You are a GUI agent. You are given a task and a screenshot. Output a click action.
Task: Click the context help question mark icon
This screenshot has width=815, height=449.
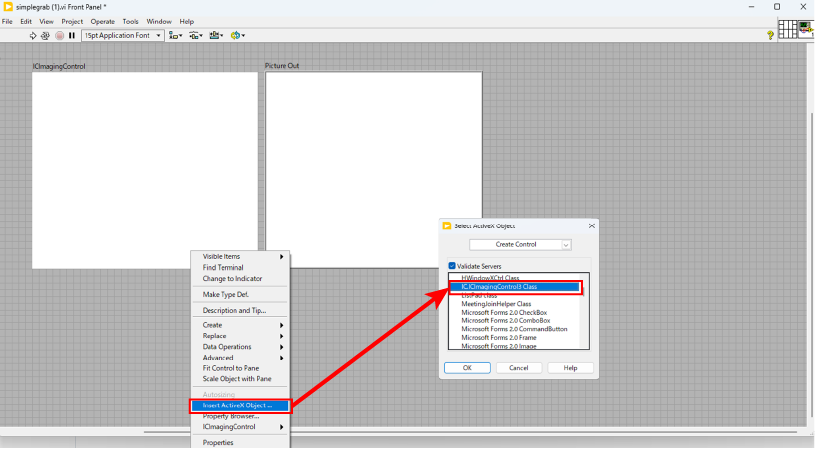click(769, 35)
